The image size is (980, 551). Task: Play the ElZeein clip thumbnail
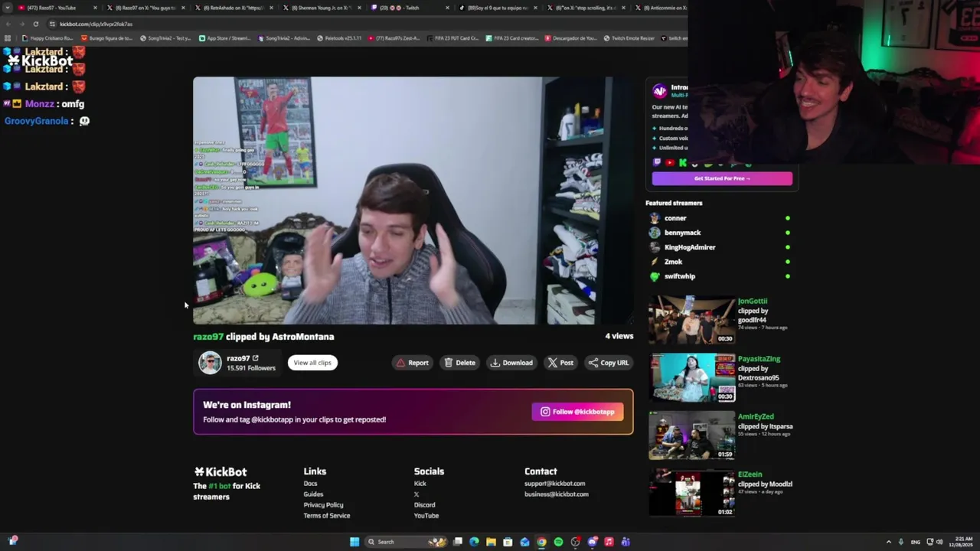pyautogui.click(x=691, y=493)
